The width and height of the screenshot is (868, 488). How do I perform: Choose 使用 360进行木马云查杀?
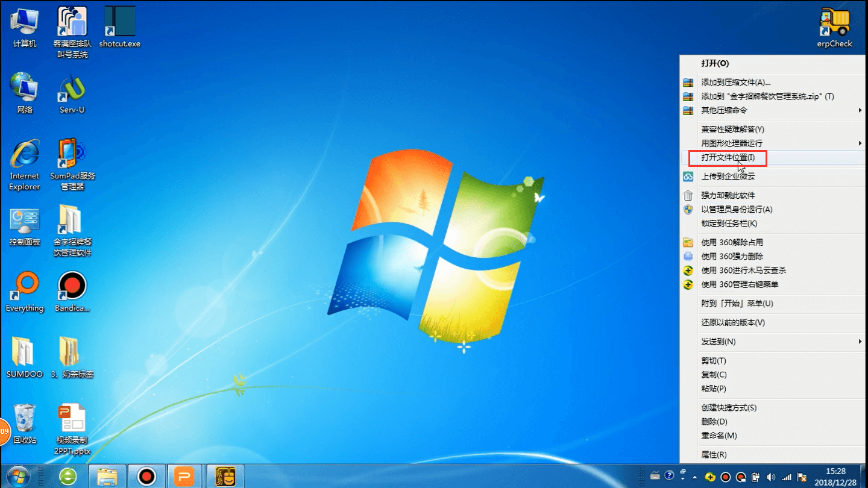point(773,271)
